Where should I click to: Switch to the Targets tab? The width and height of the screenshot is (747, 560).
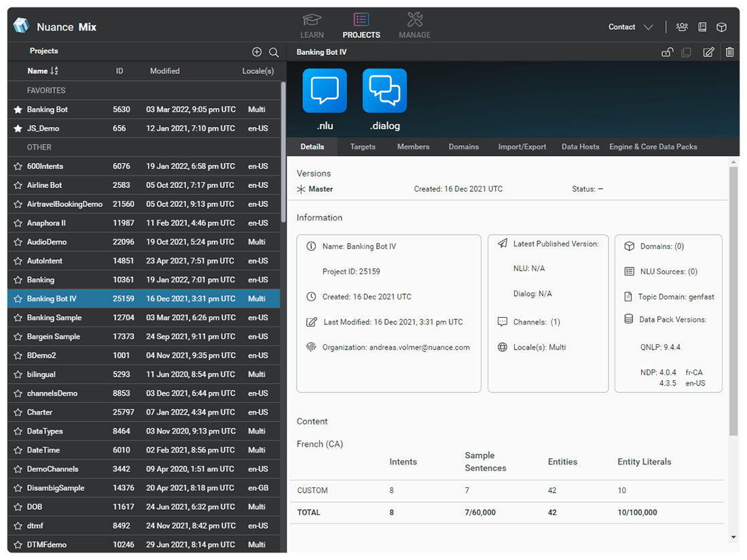[363, 147]
